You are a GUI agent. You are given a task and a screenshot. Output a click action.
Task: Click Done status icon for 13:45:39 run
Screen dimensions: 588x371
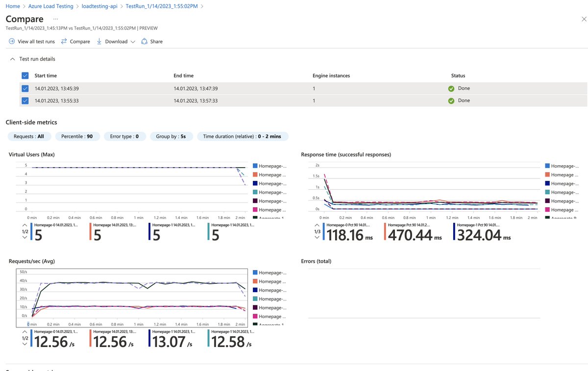click(451, 89)
